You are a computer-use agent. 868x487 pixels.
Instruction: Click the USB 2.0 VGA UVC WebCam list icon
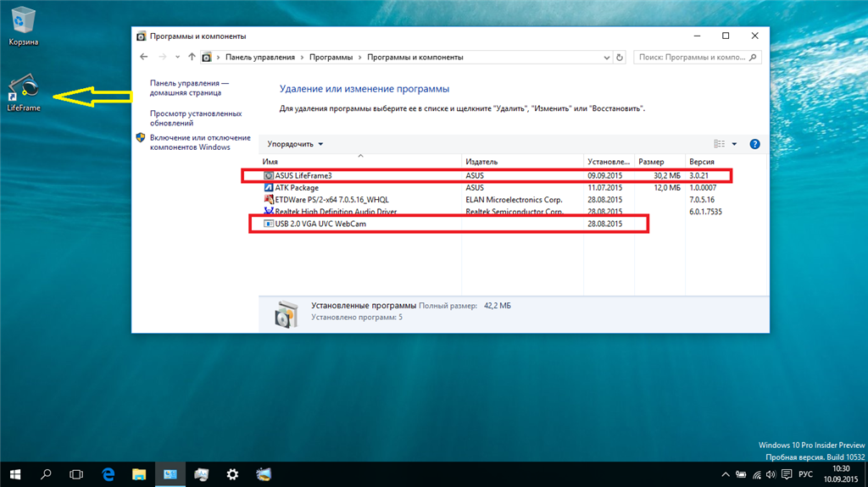click(269, 224)
